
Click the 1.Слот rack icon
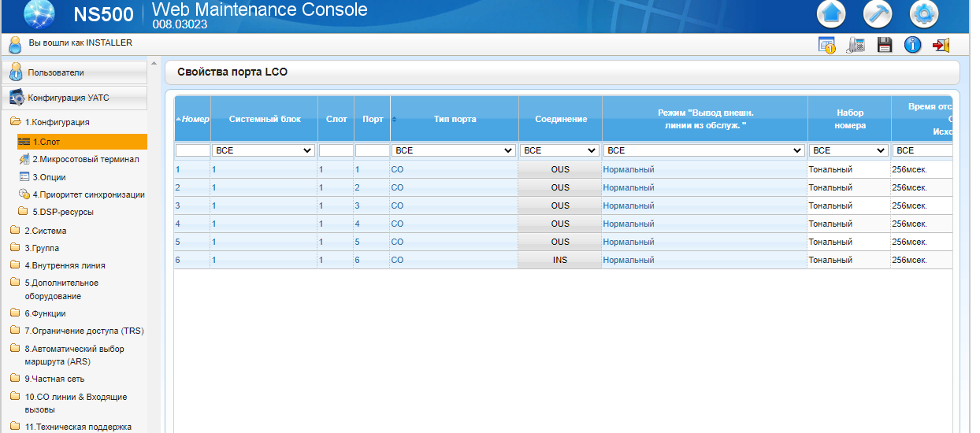pyautogui.click(x=24, y=142)
